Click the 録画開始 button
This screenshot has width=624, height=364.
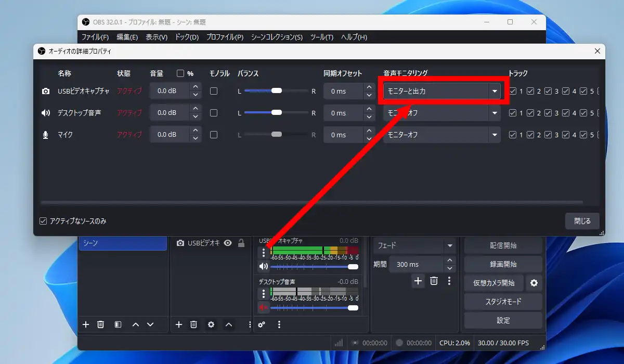point(503,264)
